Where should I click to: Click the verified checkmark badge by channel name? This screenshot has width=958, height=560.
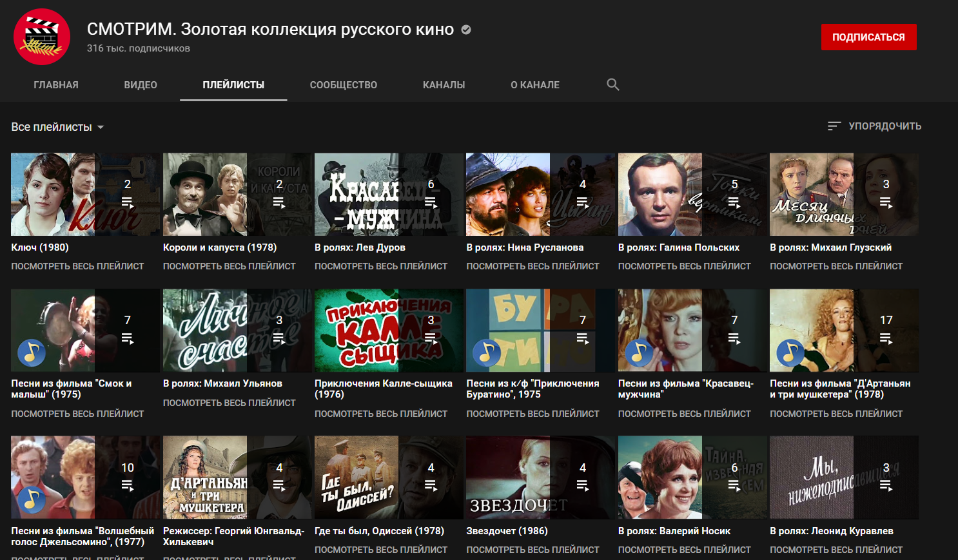pyautogui.click(x=466, y=30)
